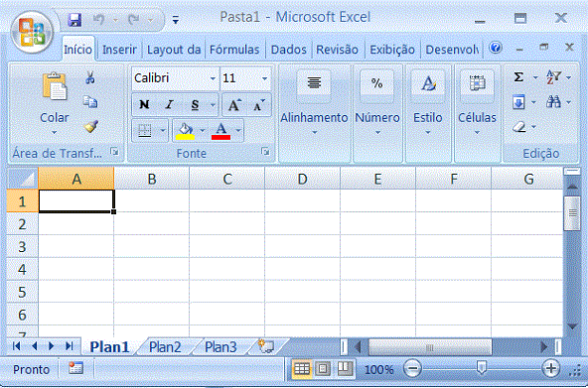Switch to Page Layout view button
The height and width of the screenshot is (388, 588).
(x=323, y=370)
